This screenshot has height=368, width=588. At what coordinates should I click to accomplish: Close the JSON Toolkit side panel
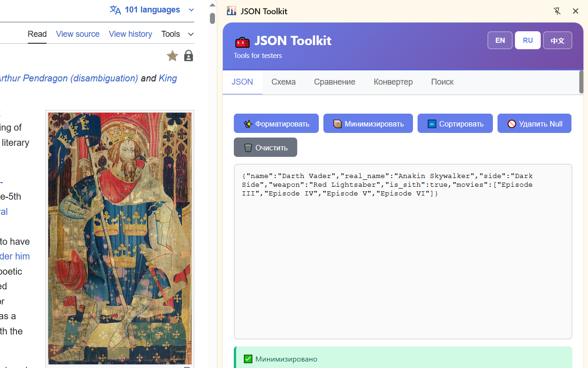click(x=575, y=11)
